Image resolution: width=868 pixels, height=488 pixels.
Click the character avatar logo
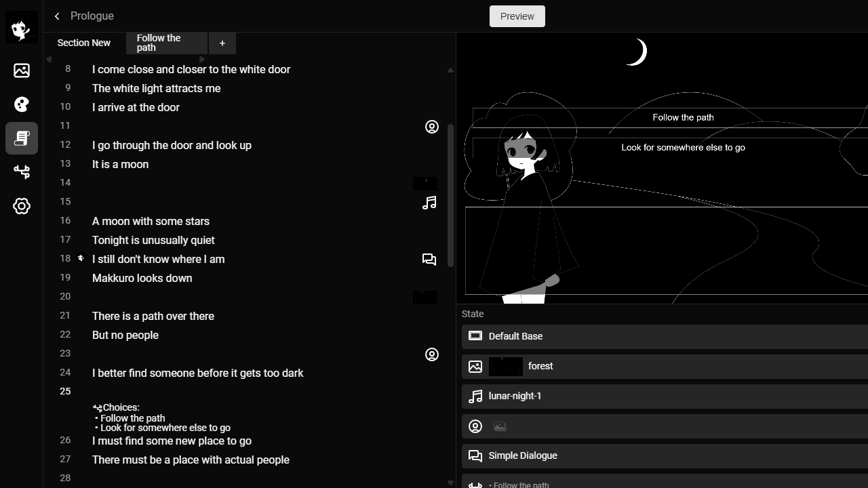[22, 27]
